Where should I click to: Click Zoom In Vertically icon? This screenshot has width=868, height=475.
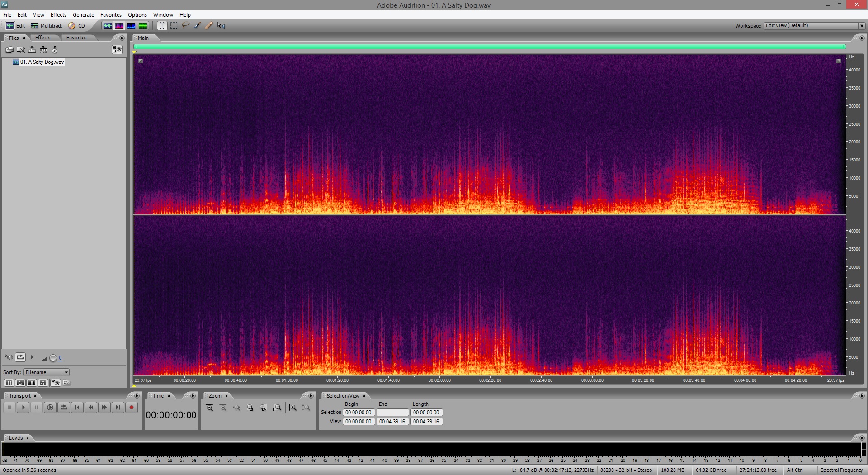[292, 408]
